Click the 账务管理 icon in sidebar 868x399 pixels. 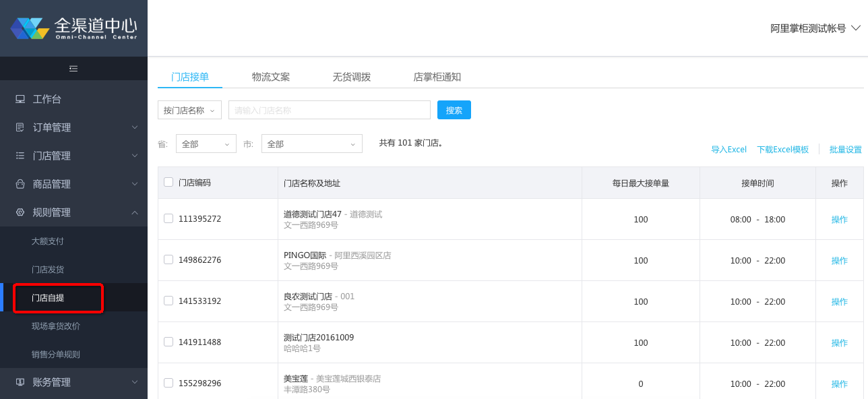click(x=20, y=382)
